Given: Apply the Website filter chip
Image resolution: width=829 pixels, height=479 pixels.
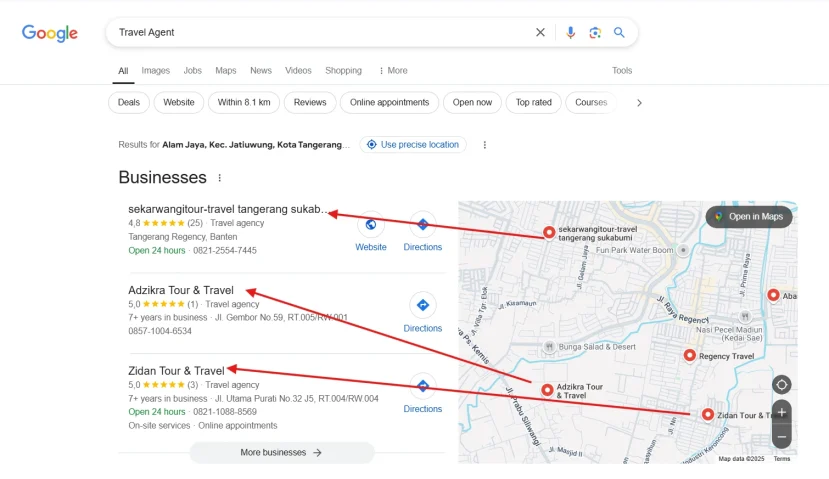Looking at the screenshot, I should click(179, 103).
